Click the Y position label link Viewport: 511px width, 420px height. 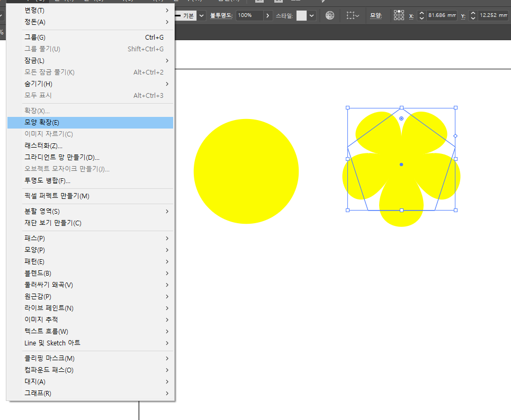[463, 16]
